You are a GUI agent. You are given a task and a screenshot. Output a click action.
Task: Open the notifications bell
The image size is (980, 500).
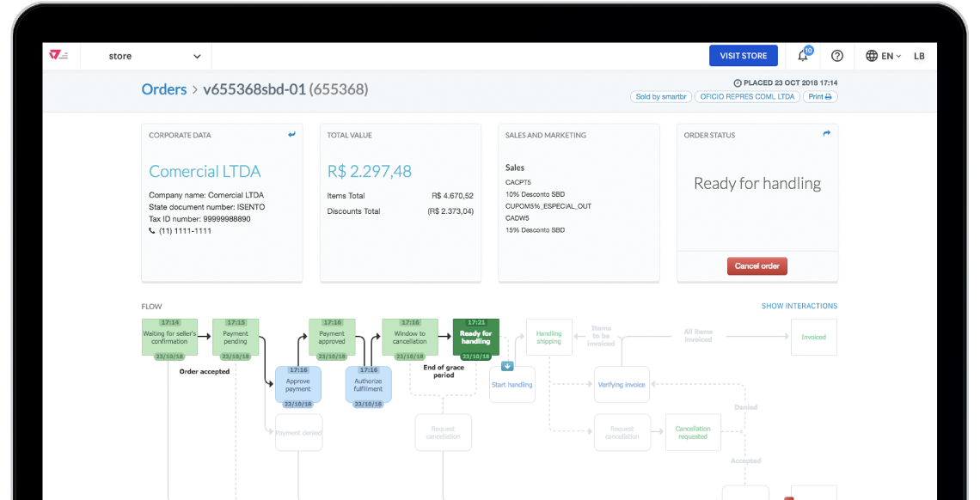pyautogui.click(x=803, y=56)
